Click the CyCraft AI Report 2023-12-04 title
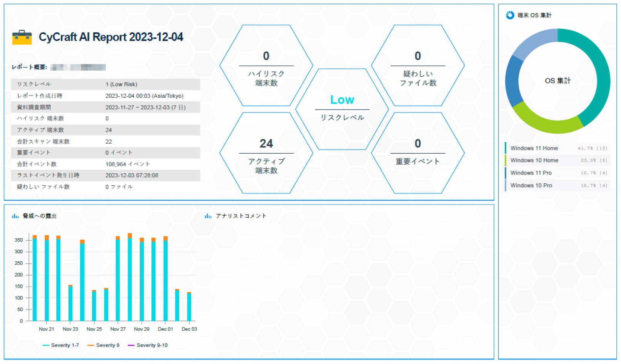The image size is (621, 364). point(111,37)
